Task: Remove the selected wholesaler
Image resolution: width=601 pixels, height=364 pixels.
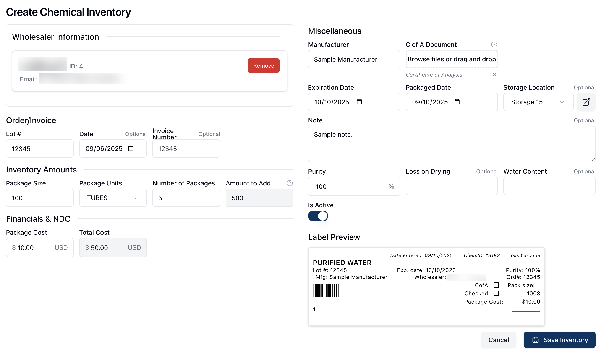Action: pos(264,65)
